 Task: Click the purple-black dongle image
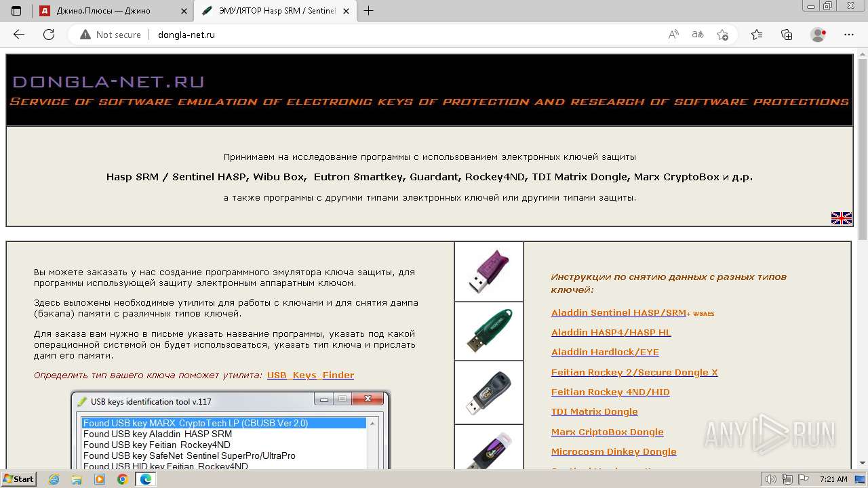[489, 447]
